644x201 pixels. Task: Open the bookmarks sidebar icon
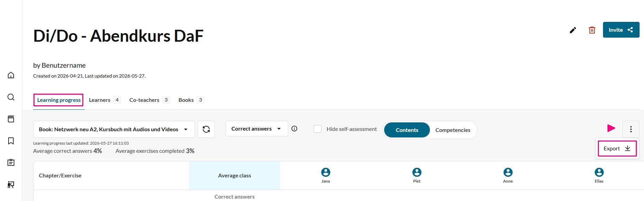(x=11, y=141)
